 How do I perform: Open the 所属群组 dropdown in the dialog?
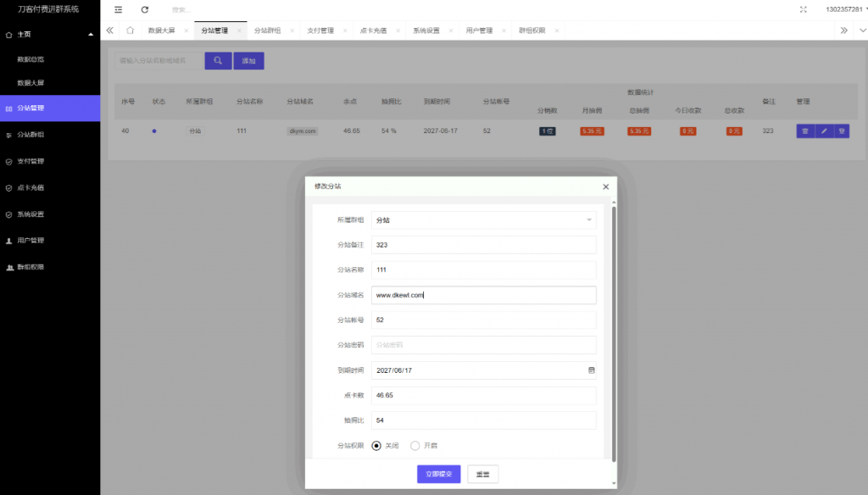(483, 219)
